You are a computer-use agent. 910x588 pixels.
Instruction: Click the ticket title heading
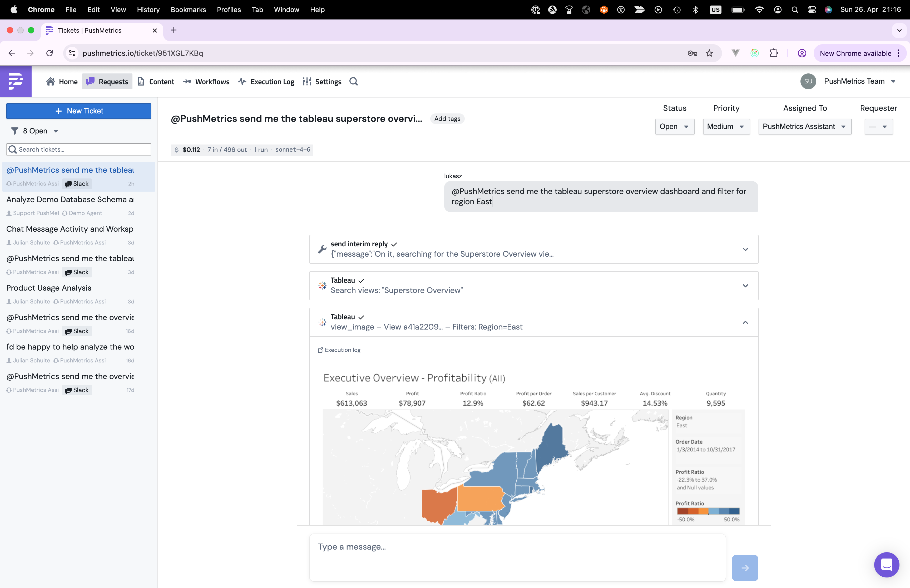(x=296, y=119)
